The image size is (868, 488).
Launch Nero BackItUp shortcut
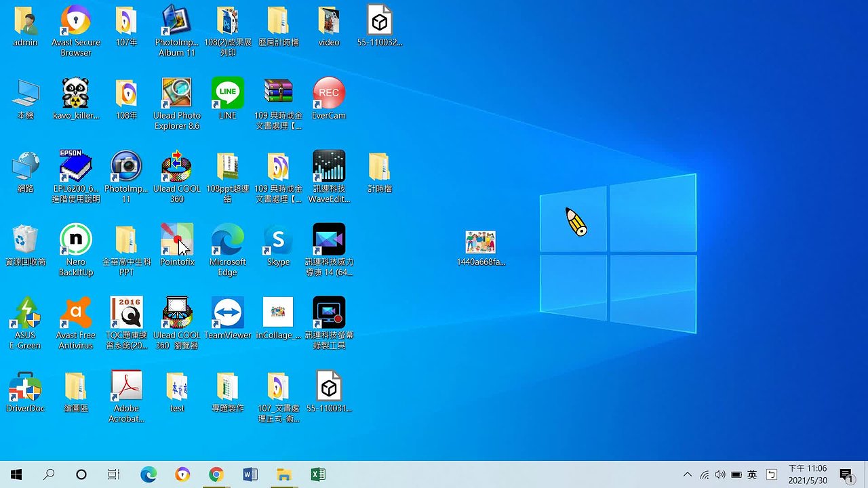[x=76, y=240]
